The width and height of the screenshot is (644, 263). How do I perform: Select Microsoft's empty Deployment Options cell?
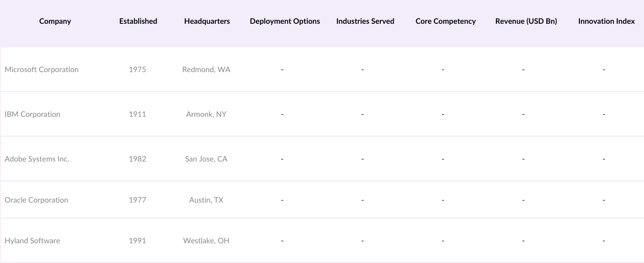(x=282, y=70)
